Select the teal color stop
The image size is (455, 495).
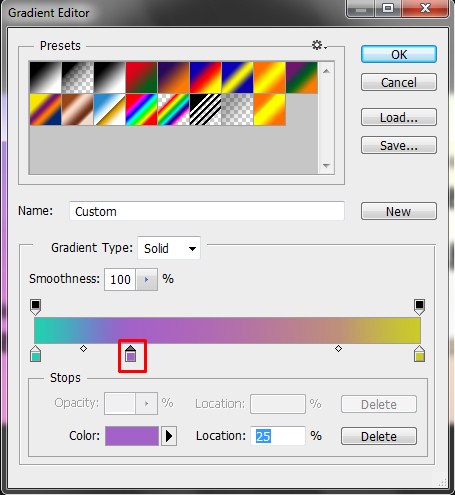coord(36,354)
